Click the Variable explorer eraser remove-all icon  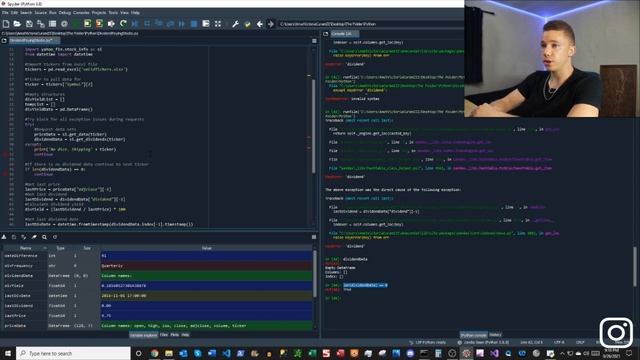[34, 237]
